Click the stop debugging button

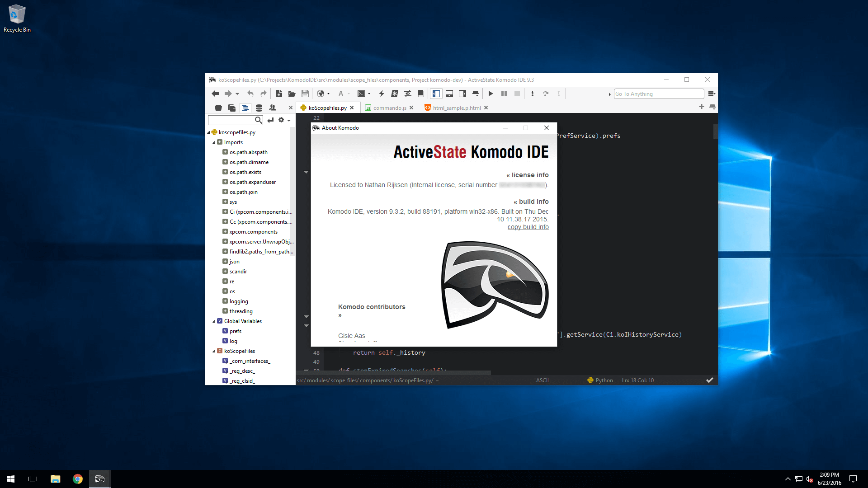coord(517,94)
